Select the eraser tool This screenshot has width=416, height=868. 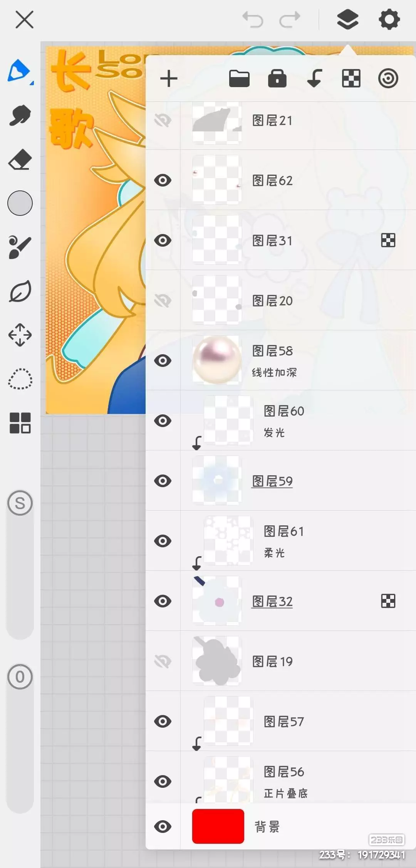tap(20, 159)
